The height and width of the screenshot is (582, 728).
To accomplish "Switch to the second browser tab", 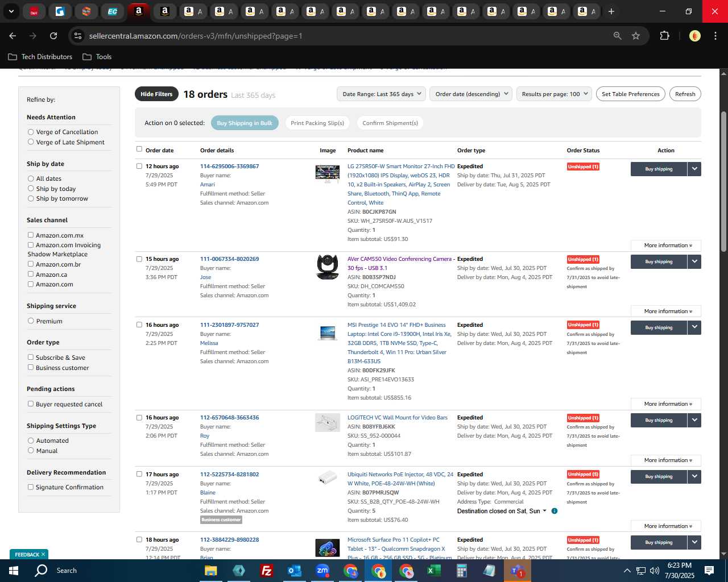I will pos(60,11).
